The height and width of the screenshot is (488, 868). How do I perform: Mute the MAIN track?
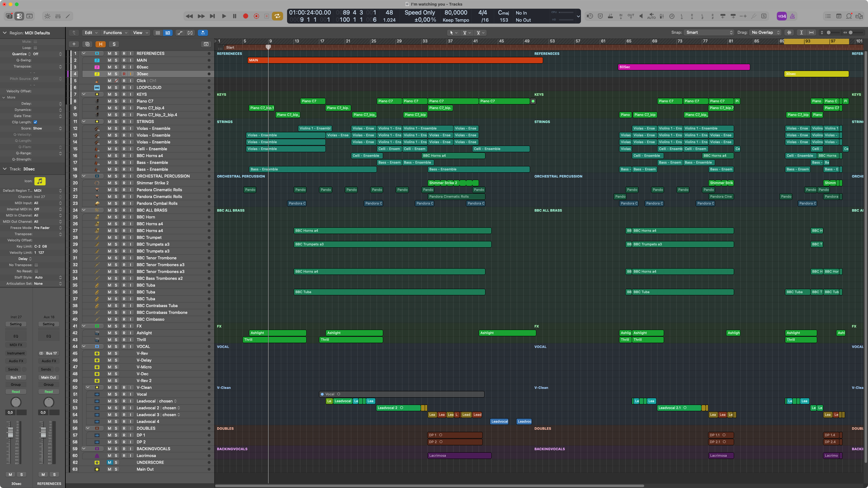109,60
